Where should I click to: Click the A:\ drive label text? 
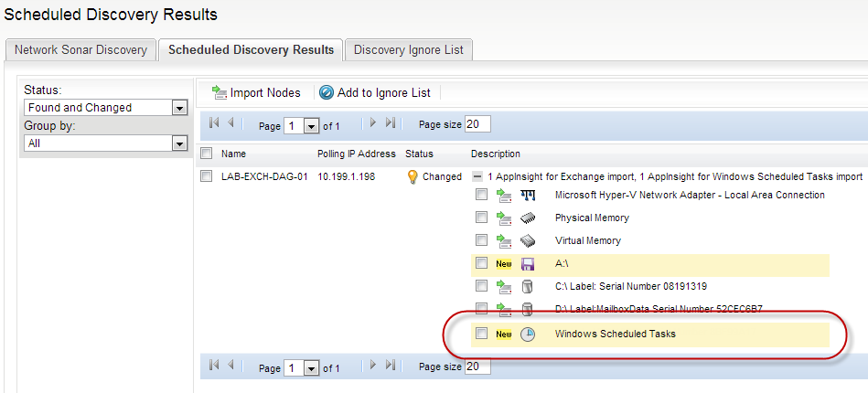[562, 264]
